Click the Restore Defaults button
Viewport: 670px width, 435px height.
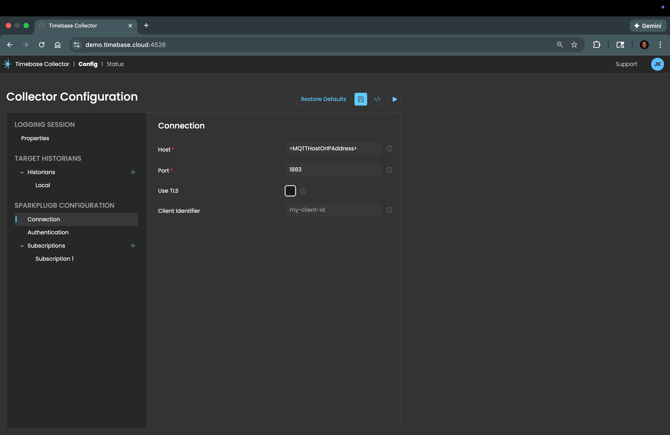tap(323, 99)
